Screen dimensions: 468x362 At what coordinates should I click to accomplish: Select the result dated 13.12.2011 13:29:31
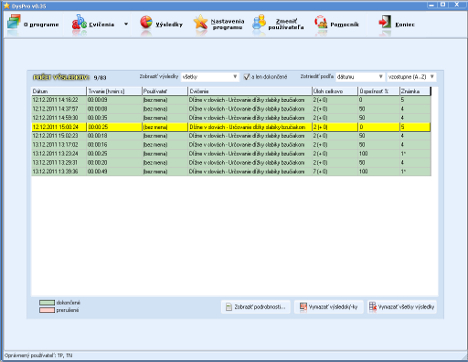[x=231, y=163]
